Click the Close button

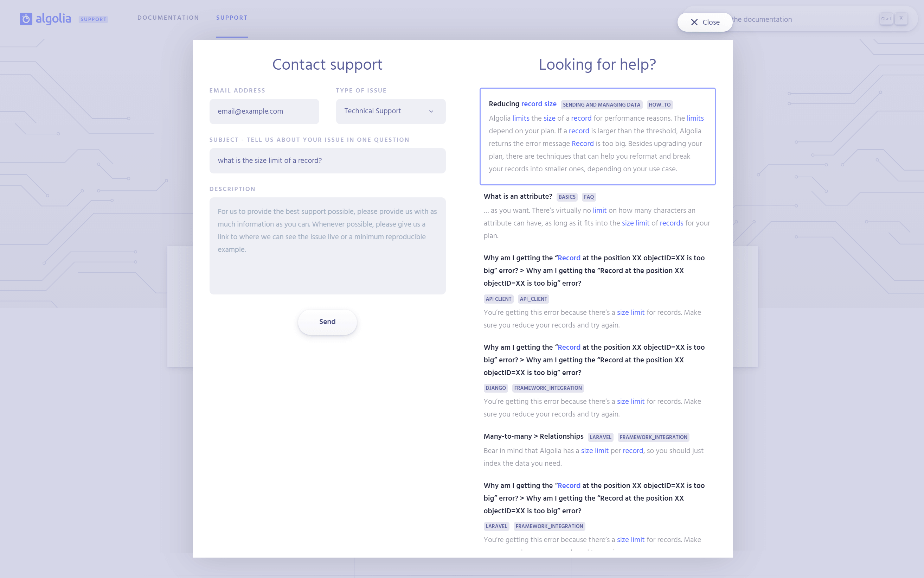pyautogui.click(x=705, y=23)
